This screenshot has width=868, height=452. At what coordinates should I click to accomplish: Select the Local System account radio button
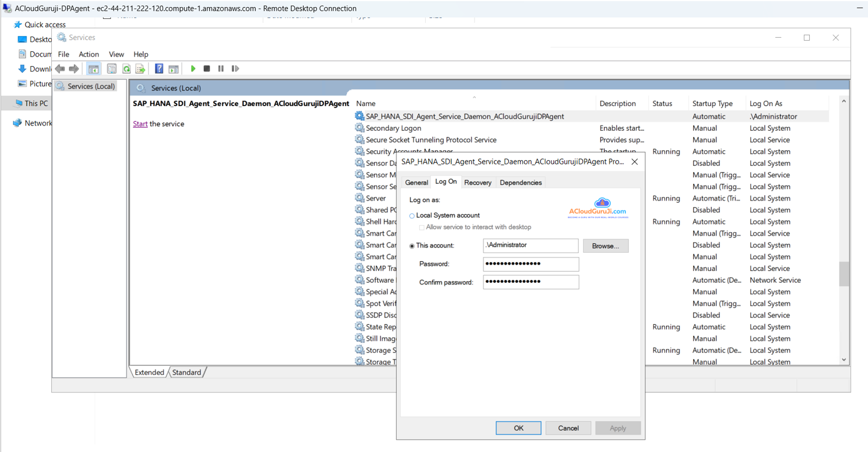pos(412,216)
